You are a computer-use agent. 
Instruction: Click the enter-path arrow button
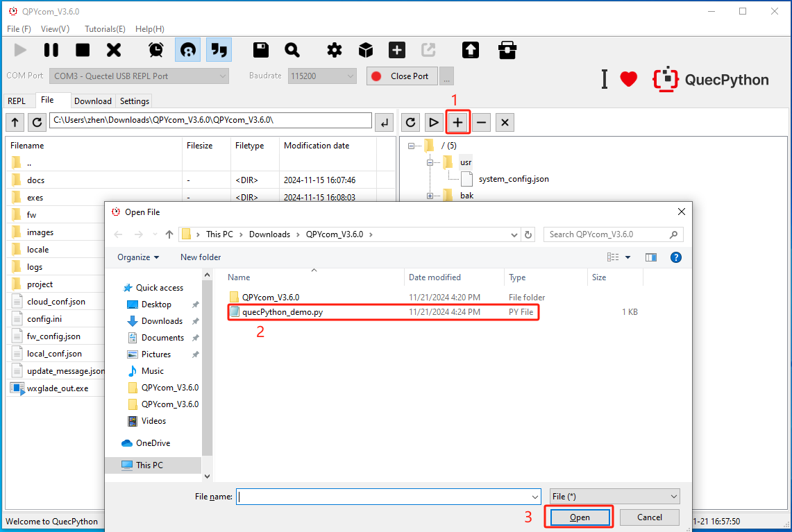coord(385,122)
